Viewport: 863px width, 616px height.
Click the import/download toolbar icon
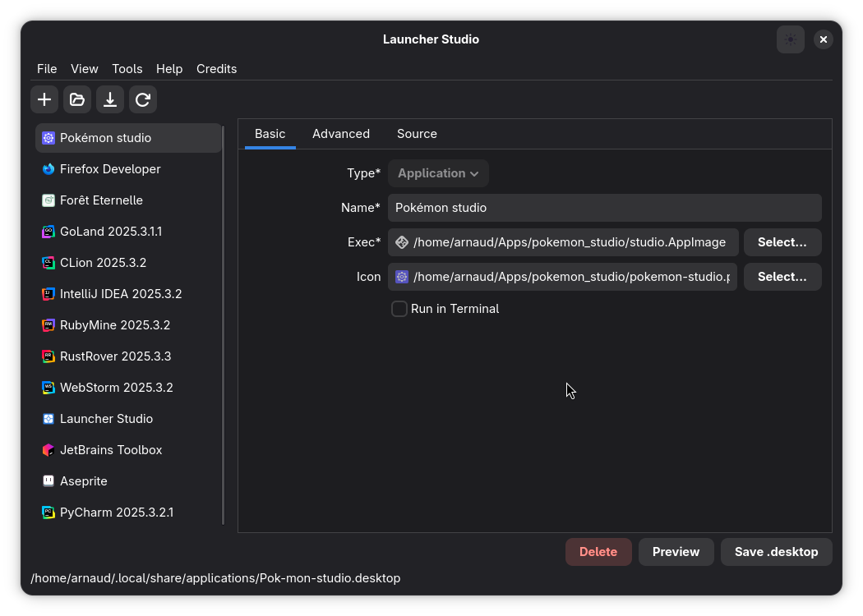(x=109, y=99)
